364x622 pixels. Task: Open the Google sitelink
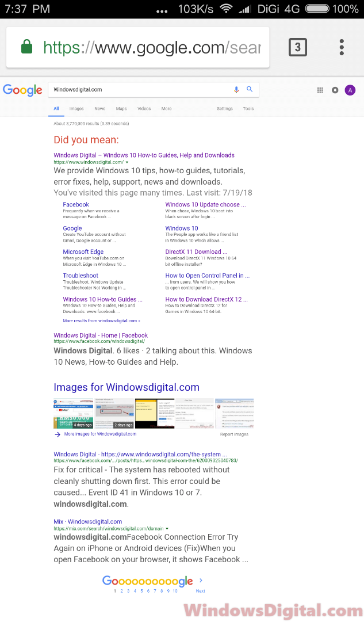point(72,228)
